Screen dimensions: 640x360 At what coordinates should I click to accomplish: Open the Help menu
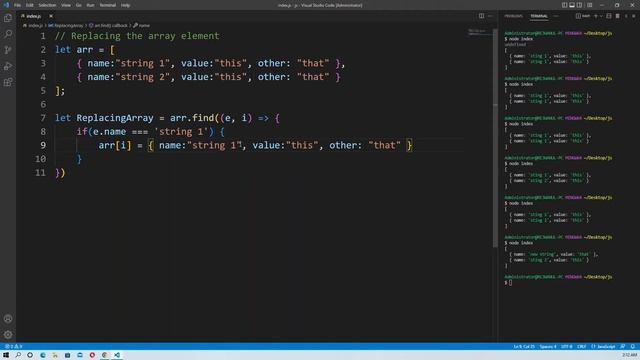point(125,5)
